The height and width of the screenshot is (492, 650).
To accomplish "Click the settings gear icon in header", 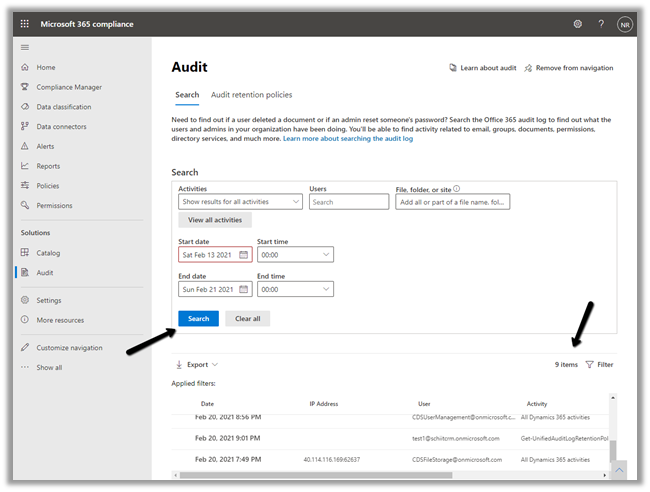I will tap(577, 24).
